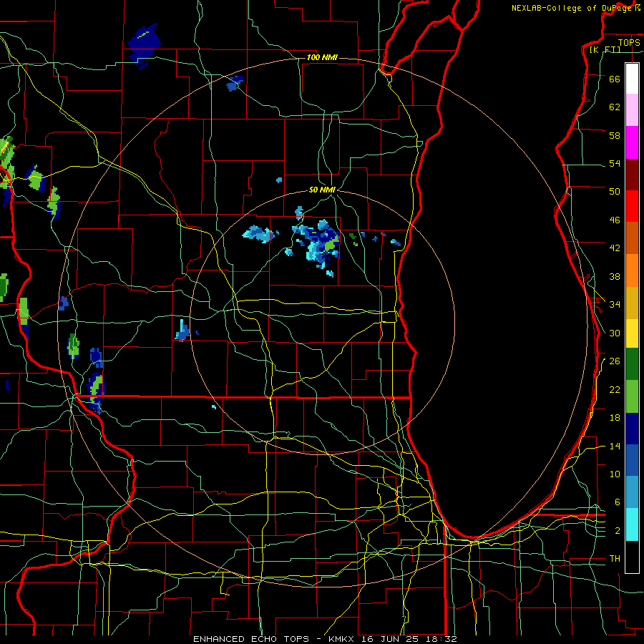Click the magenta swatch in the tops scale
Image resolution: width=644 pixels, height=644 pixels.
pyautogui.click(x=632, y=142)
